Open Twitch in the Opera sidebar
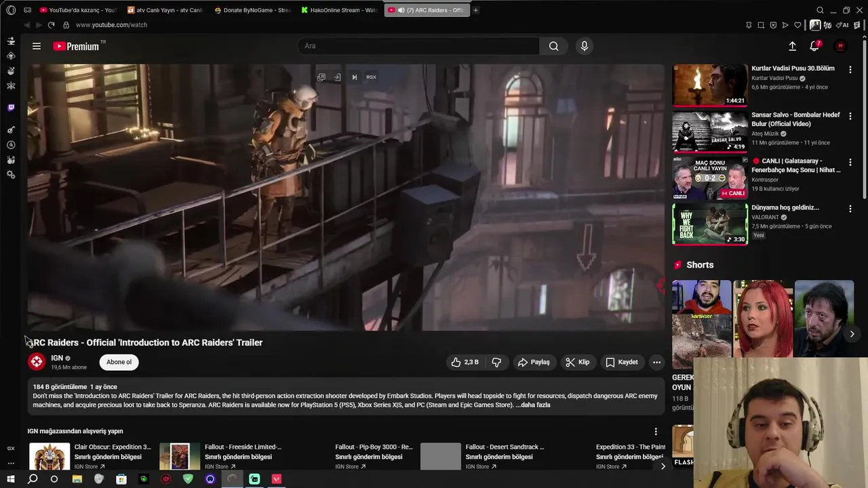868x488 pixels. tap(11, 108)
